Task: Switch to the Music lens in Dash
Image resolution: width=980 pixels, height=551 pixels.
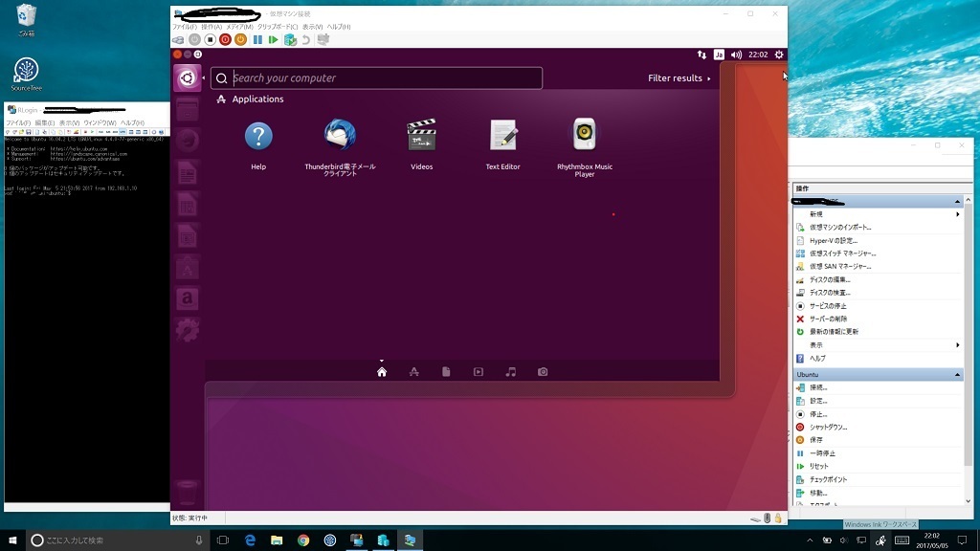Action: (511, 372)
